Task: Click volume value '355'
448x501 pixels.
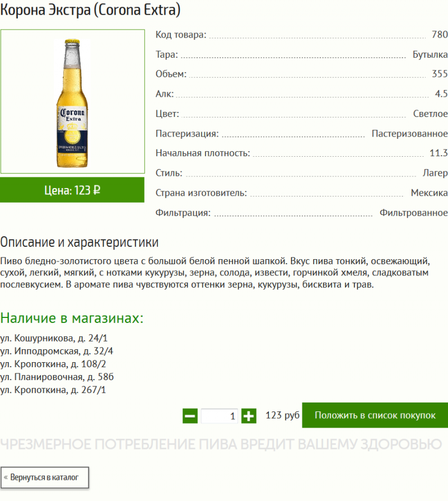Action: point(440,74)
